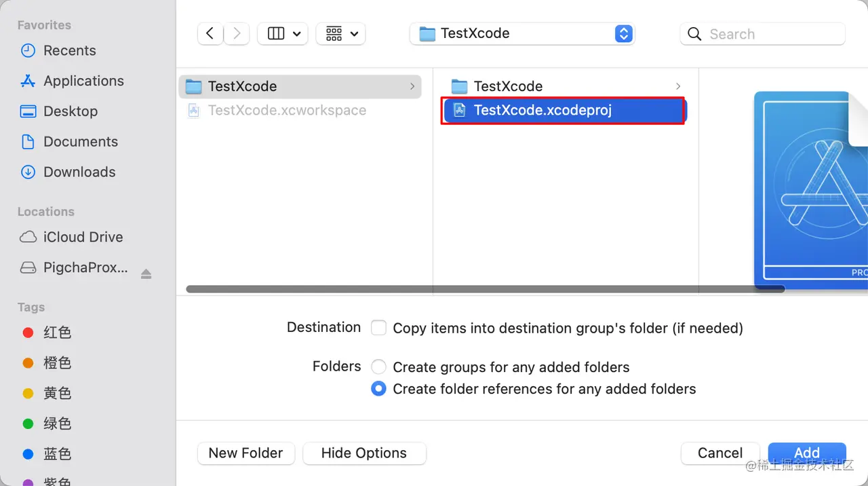Select Create groups for any added folders
868x486 pixels.
[379, 367]
